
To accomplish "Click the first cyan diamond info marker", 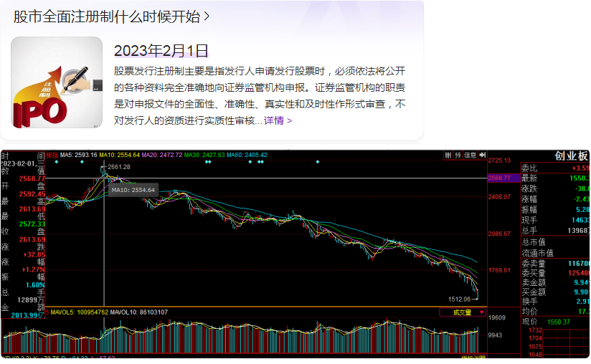I will (x=56, y=162).
